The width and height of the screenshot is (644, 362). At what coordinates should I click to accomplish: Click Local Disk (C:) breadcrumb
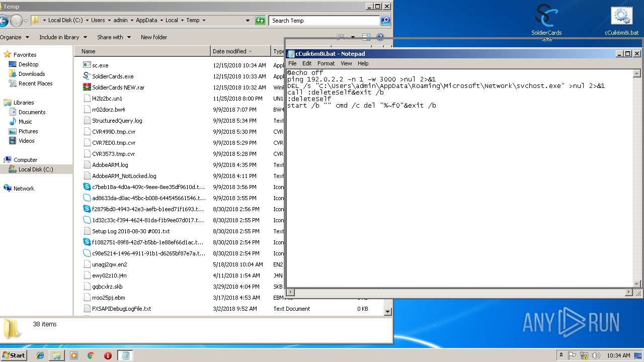click(x=65, y=21)
